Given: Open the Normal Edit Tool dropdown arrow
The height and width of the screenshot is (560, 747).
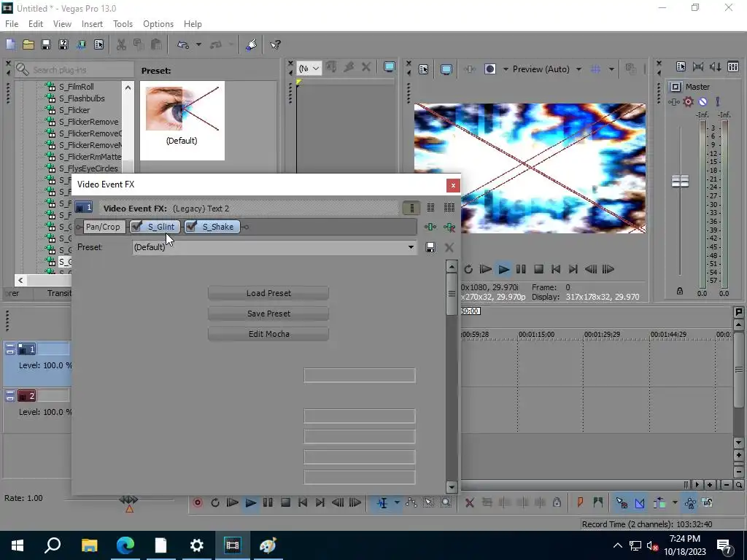Looking at the screenshot, I should (397, 503).
